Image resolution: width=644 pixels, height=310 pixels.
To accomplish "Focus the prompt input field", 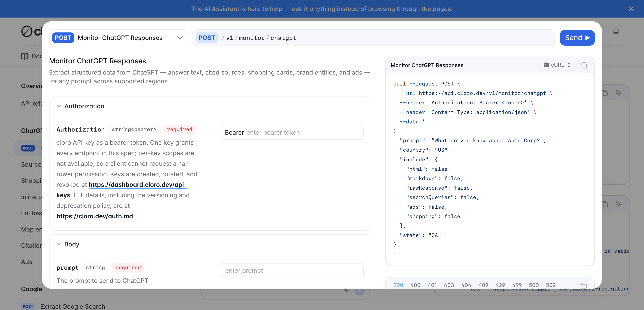I will pos(292,271).
